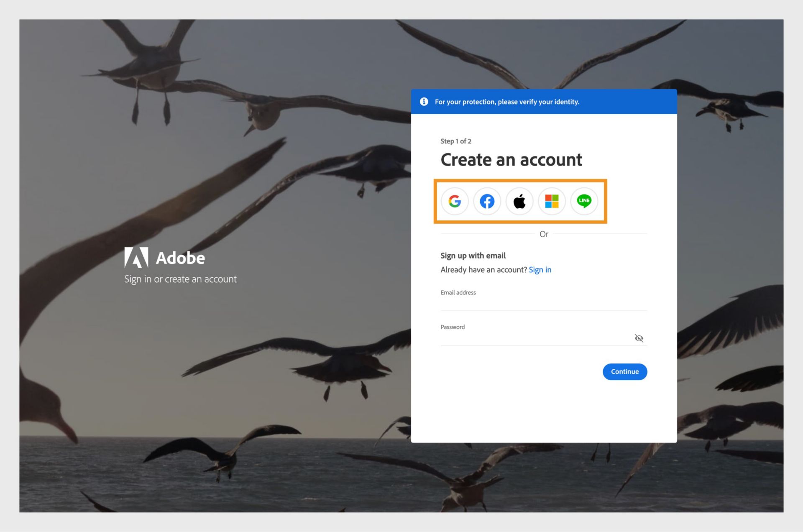Image resolution: width=803 pixels, height=532 pixels.
Task: Click the 'Create an account' heading
Action: (511, 159)
